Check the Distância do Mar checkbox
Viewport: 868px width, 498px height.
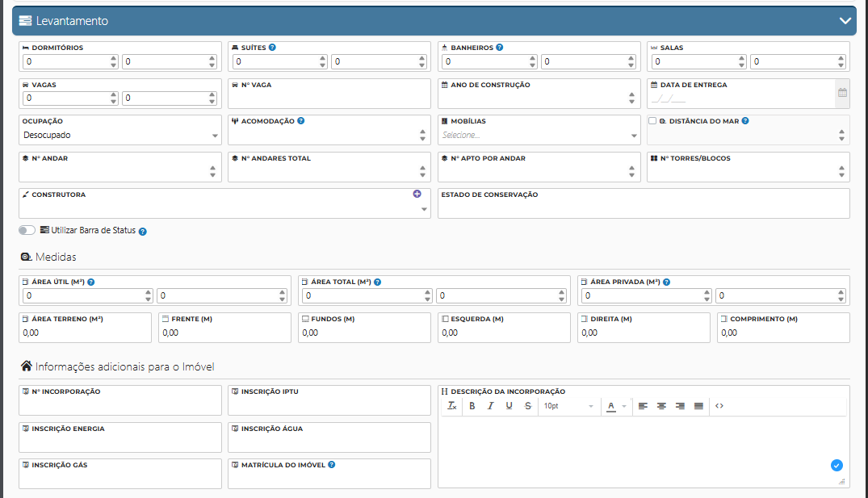click(x=652, y=121)
